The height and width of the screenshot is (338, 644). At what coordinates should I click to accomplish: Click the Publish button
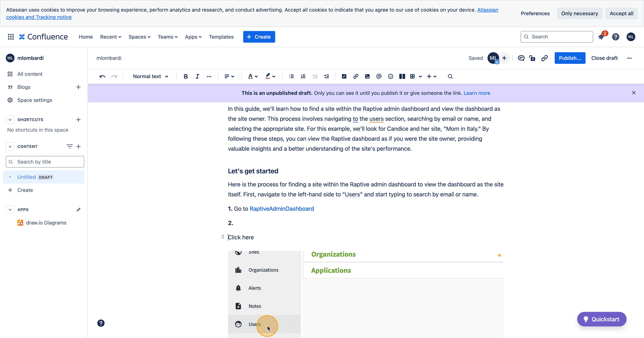[570, 58]
